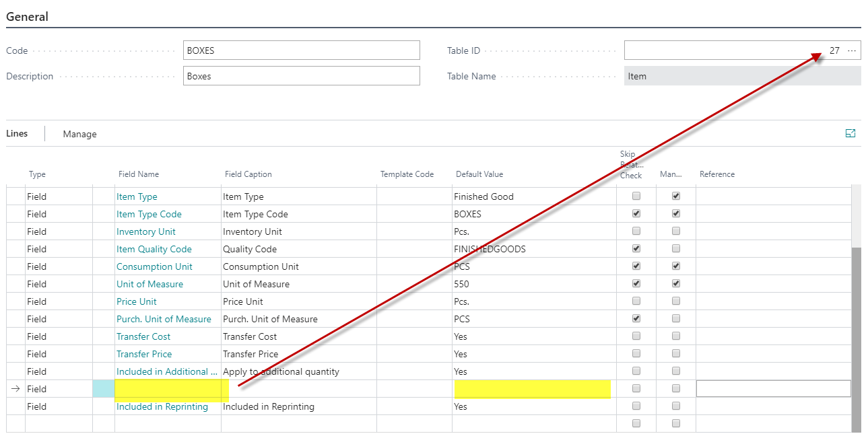
Task: Select the FINISHEDGOODS default value cell
Action: 534,249
